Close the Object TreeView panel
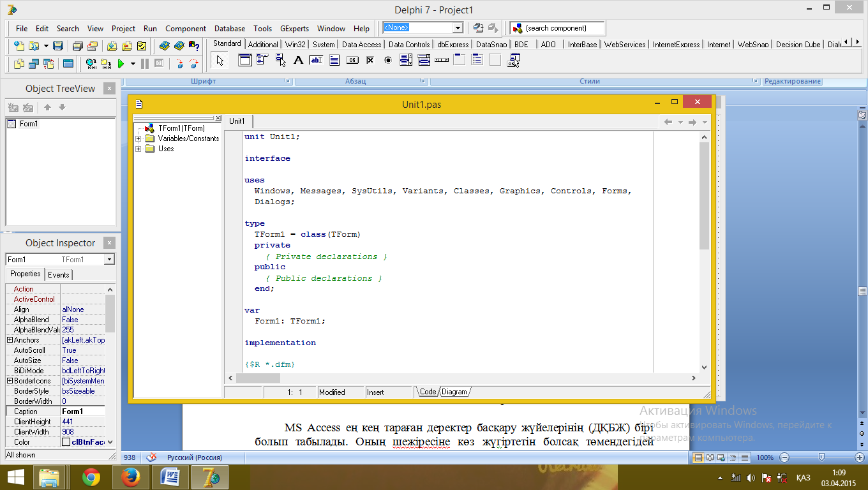Image resolution: width=868 pixels, height=490 pixels. (x=109, y=89)
